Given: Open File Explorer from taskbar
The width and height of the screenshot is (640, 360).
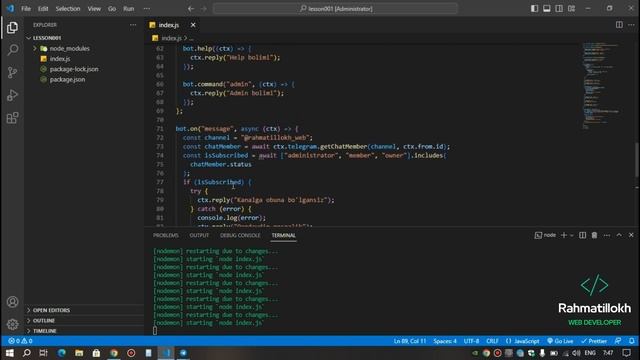Looking at the screenshot, I should click(x=79, y=353).
